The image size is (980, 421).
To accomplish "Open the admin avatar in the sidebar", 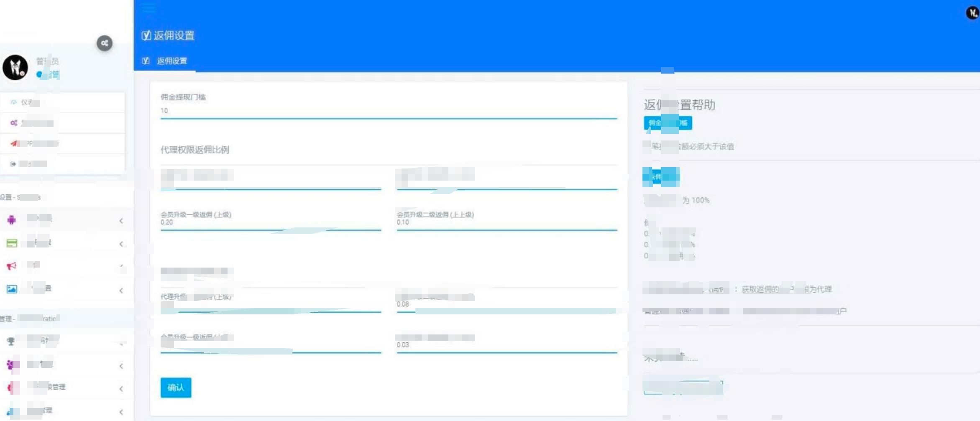I will [x=15, y=67].
